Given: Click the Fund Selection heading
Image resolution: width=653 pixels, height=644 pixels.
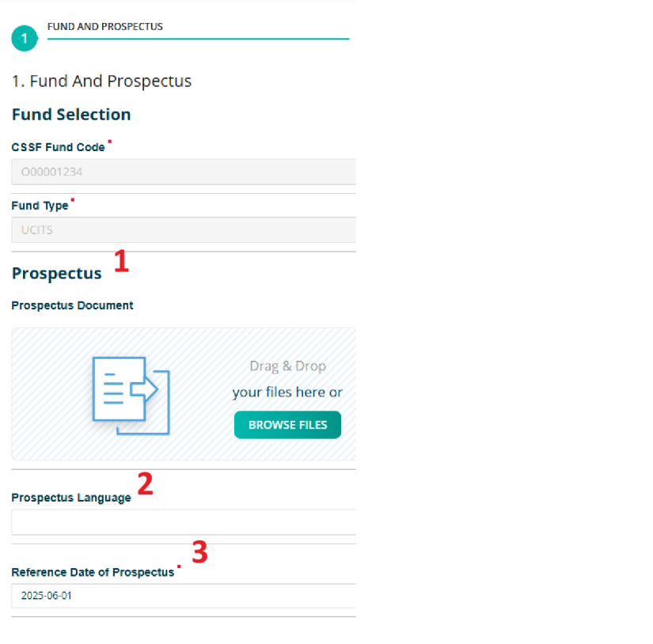Looking at the screenshot, I should click(x=71, y=114).
